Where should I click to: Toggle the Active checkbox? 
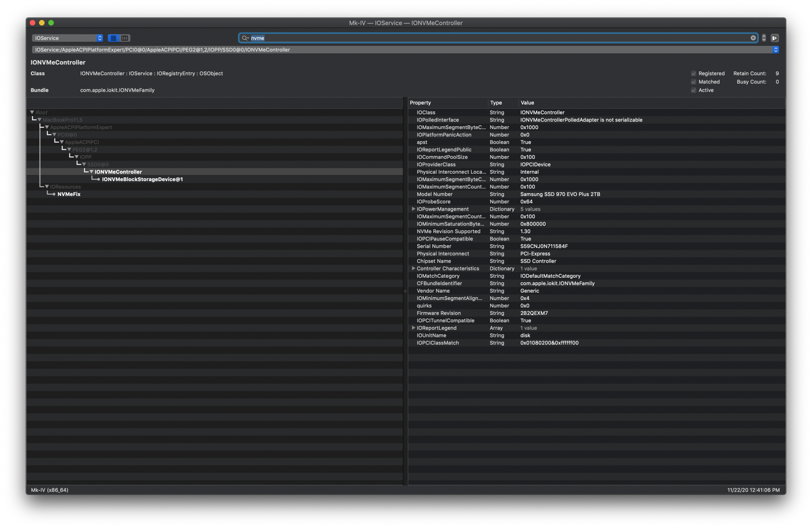(693, 91)
